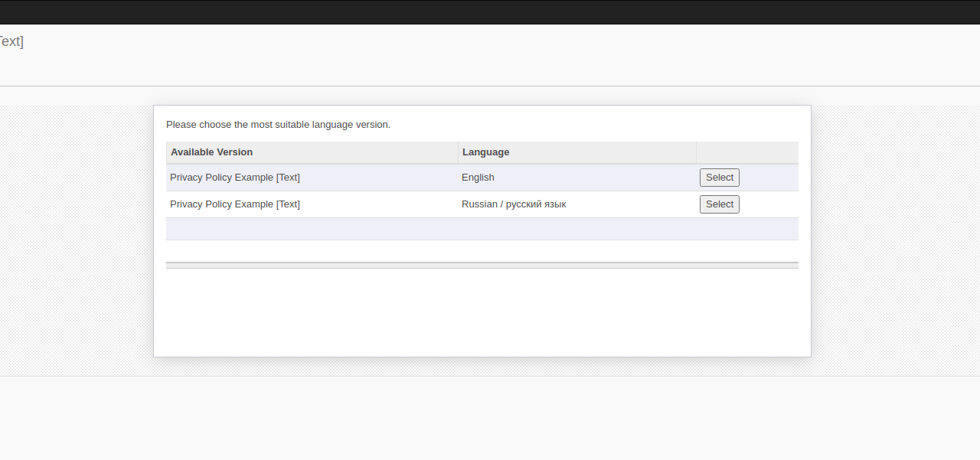
Task: Click inside the language selection dialog panel
Action: click(x=482, y=314)
